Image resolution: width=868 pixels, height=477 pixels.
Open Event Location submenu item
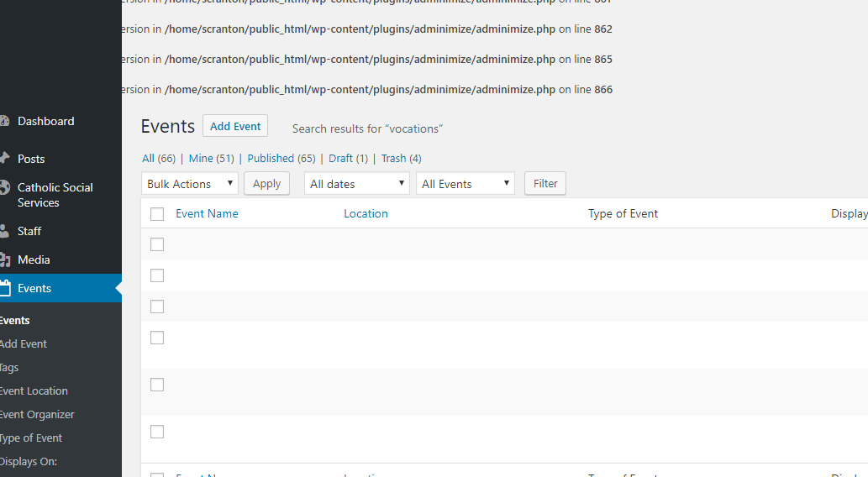[34, 391]
